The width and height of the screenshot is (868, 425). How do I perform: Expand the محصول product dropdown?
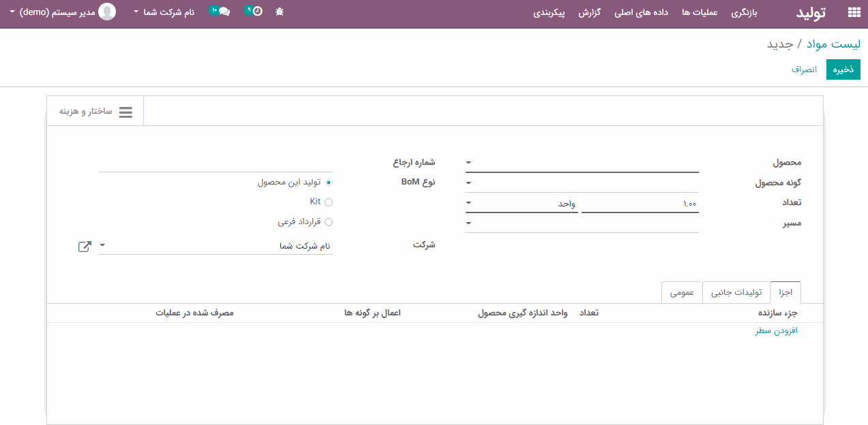468,163
